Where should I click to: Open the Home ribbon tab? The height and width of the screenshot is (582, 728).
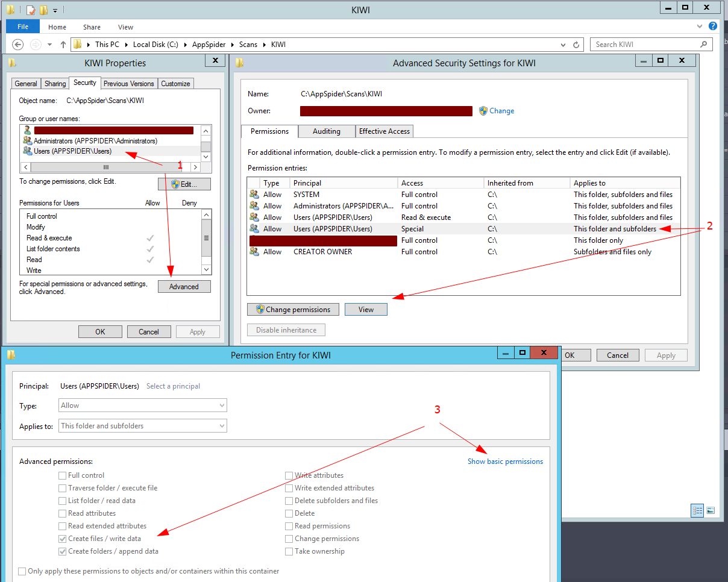point(57,27)
